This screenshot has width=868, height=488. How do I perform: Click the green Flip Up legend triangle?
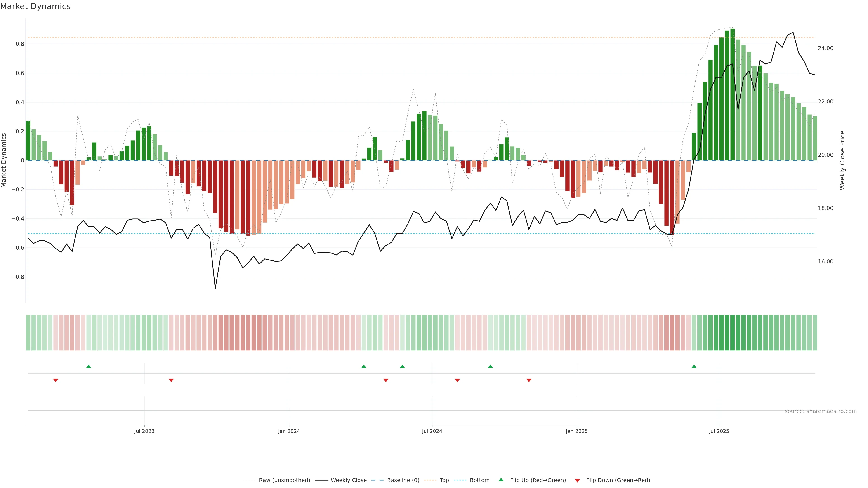[501, 480]
